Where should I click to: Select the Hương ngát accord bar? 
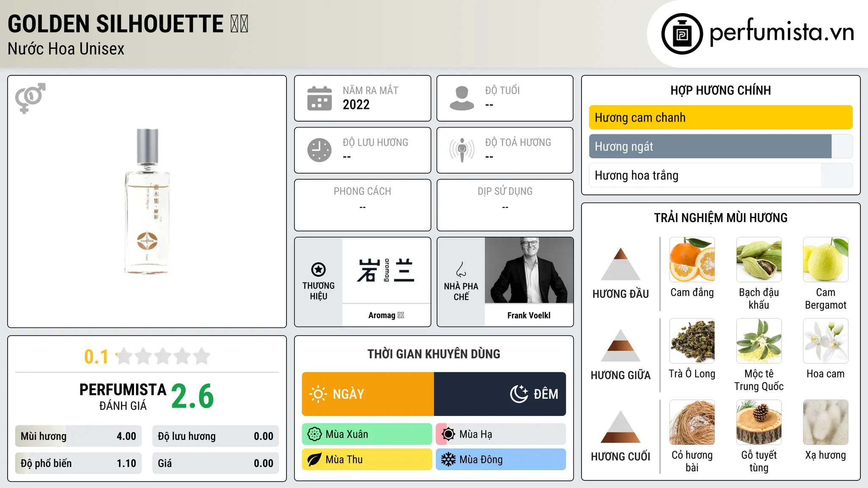pyautogui.click(x=721, y=146)
